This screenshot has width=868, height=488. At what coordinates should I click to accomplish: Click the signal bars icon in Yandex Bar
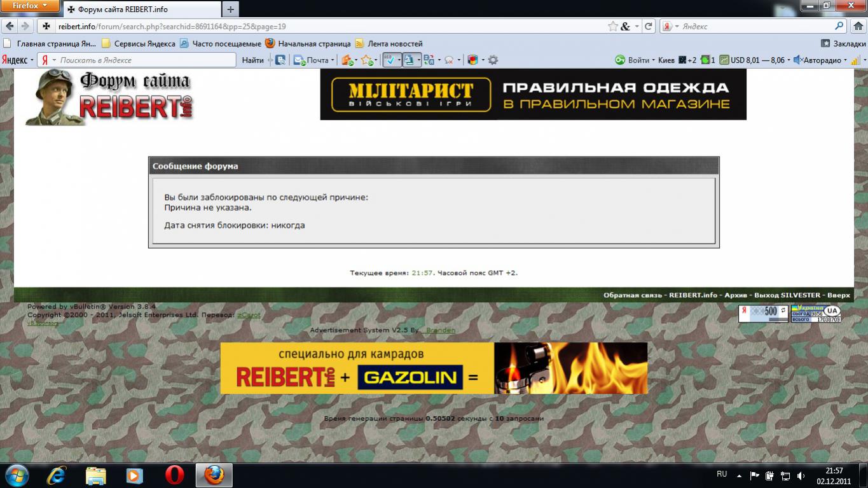(x=856, y=60)
